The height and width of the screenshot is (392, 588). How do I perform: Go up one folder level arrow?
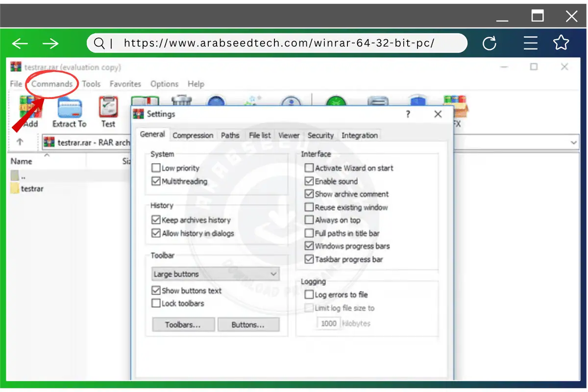[x=20, y=142]
